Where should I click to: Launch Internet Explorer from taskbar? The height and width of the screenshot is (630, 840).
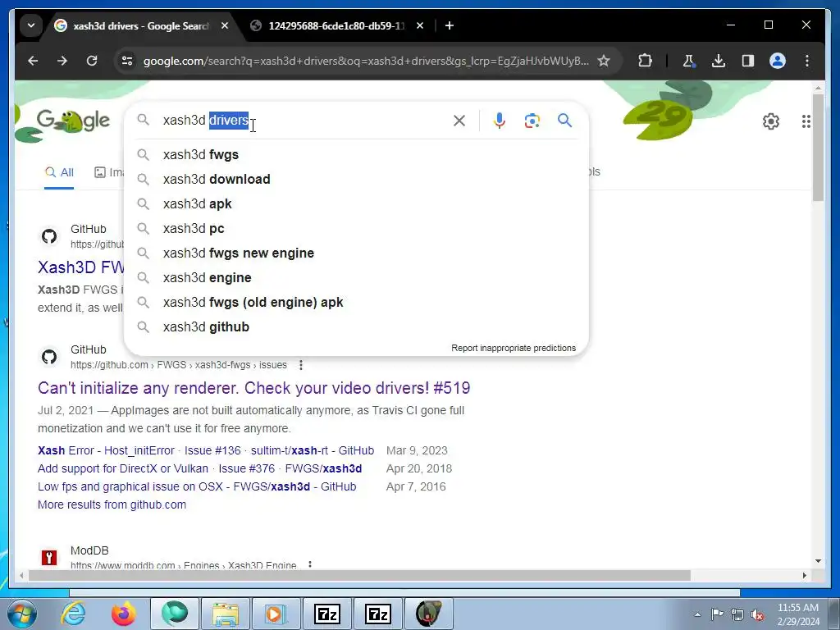coord(73,614)
